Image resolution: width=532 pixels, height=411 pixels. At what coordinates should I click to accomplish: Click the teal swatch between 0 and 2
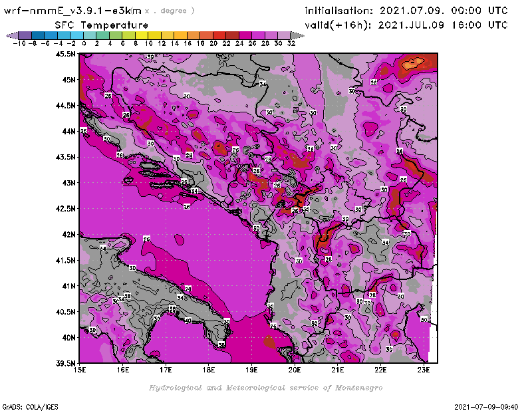click(90, 35)
